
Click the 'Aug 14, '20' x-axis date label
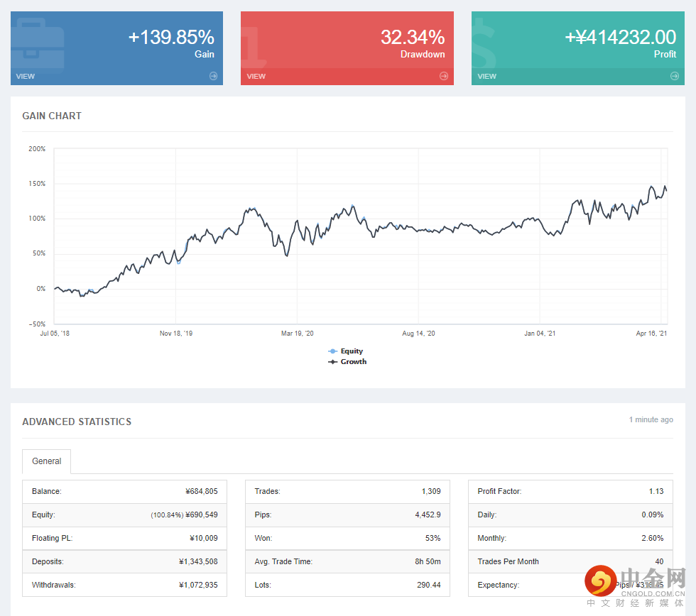[x=418, y=334]
